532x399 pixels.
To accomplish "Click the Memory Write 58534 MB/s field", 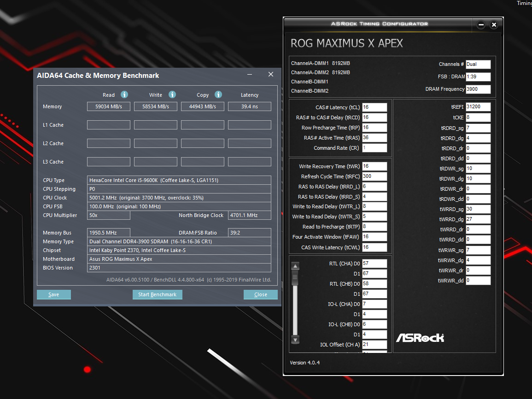I will tap(155, 106).
